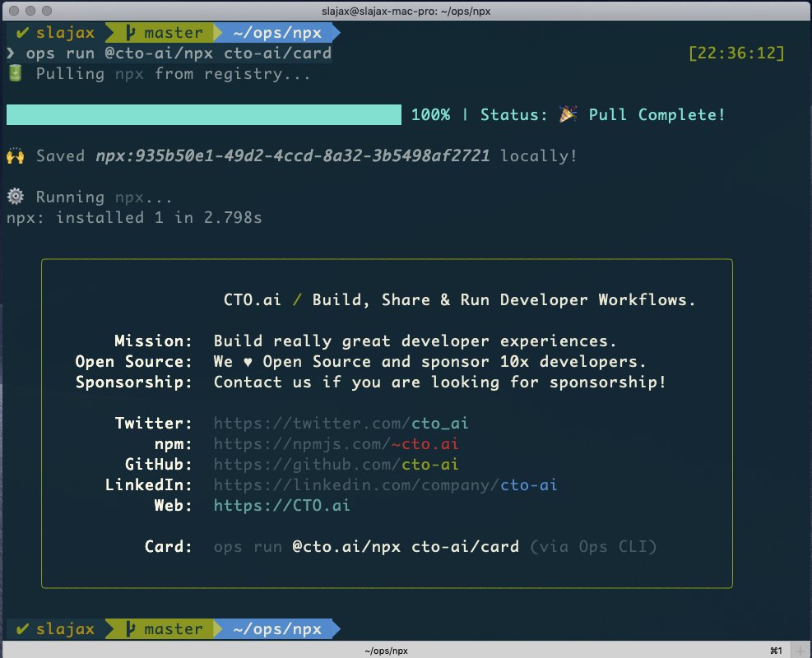This screenshot has width=812, height=658.
Task: Click the heart symbol in Open Source line
Action: [x=248, y=361]
